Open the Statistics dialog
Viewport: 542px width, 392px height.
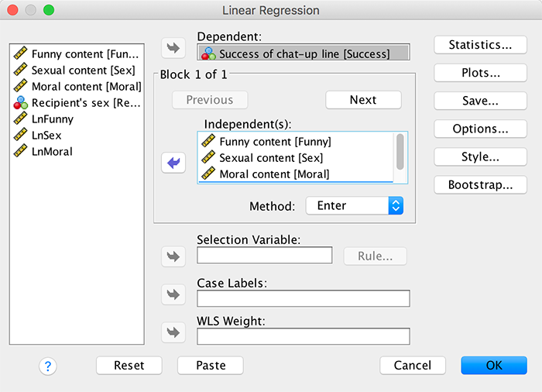[x=480, y=46]
